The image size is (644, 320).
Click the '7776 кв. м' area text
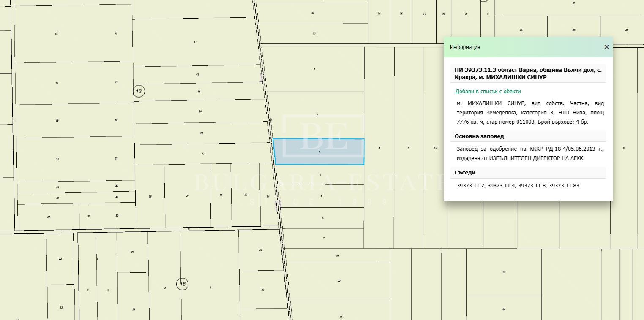click(470, 122)
